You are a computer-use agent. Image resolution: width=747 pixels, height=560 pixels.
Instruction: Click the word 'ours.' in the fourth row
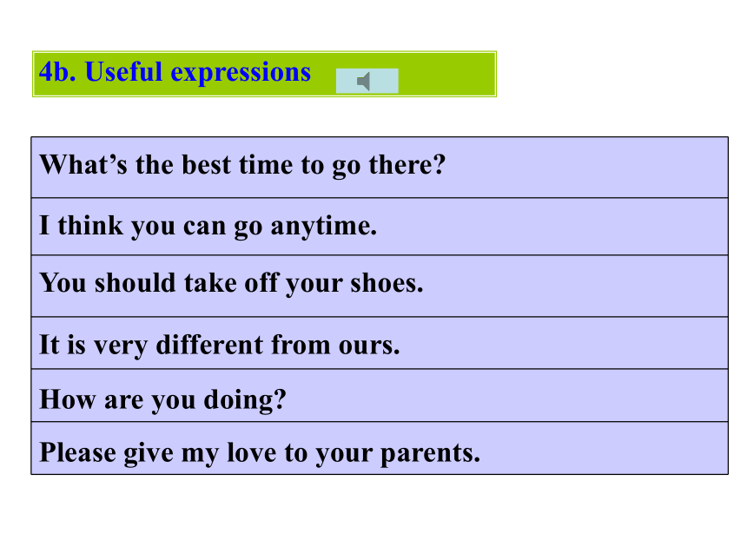(x=369, y=346)
